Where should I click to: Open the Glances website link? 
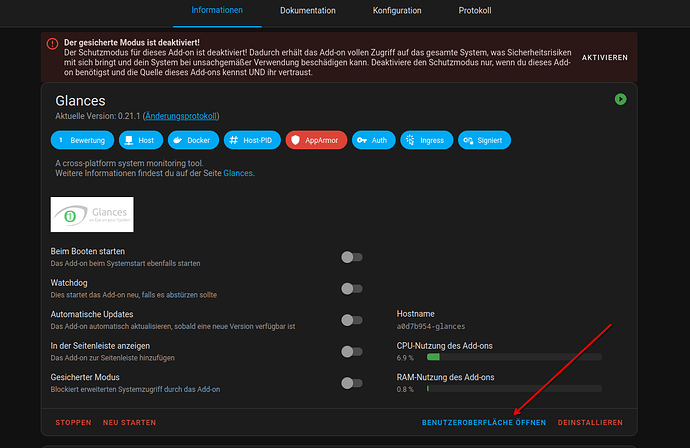[x=238, y=173]
